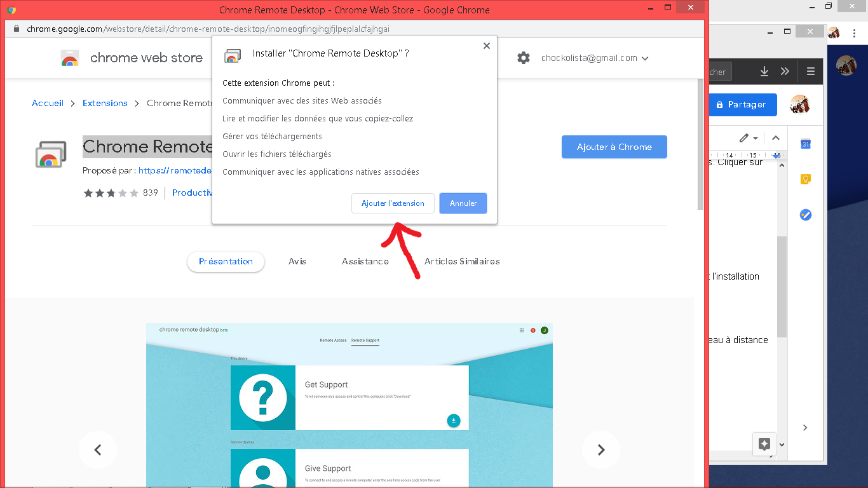Click the Partager button in Google Docs
Screen dimensions: 868x488
coord(743,104)
